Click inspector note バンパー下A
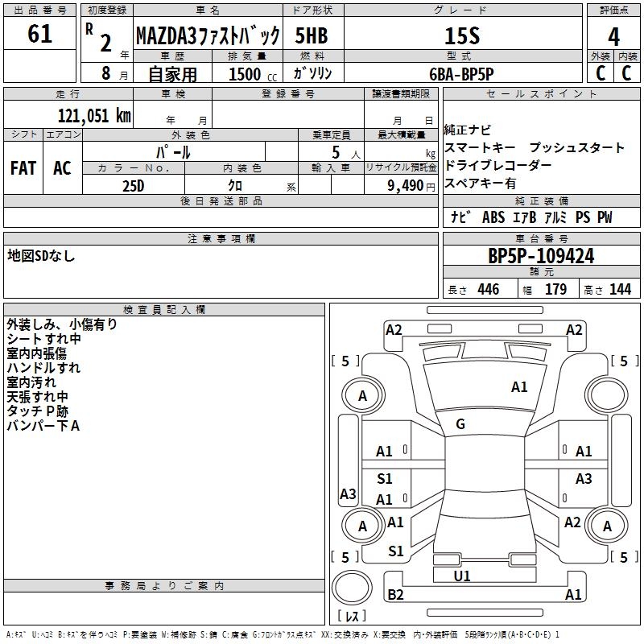The height and width of the screenshot is (644, 644). click(x=43, y=426)
